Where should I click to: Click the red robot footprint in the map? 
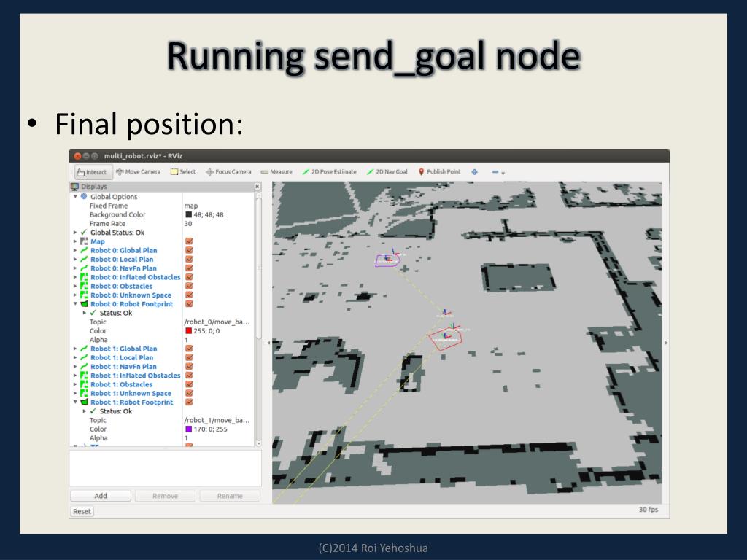pos(446,338)
